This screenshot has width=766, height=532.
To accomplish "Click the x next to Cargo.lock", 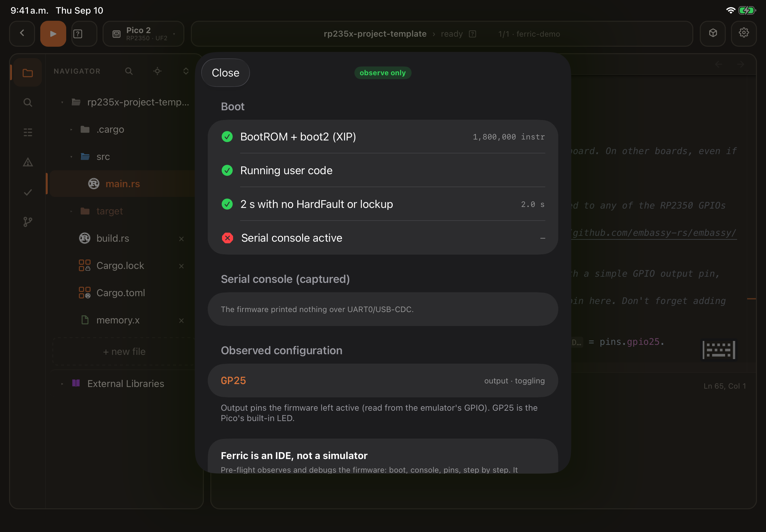I will 181,266.
